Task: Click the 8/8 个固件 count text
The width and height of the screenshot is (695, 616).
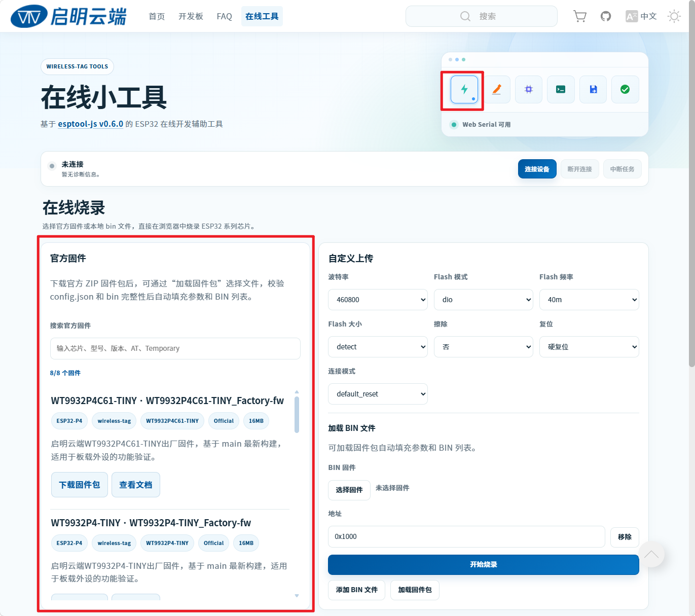Action: click(x=65, y=373)
